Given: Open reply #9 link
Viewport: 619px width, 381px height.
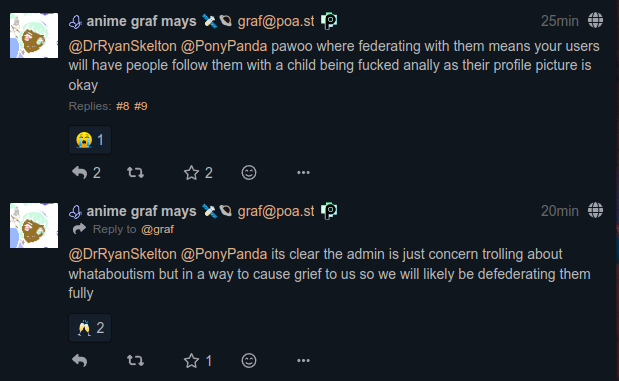Looking at the screenshot, I should (x=141, y=106).
